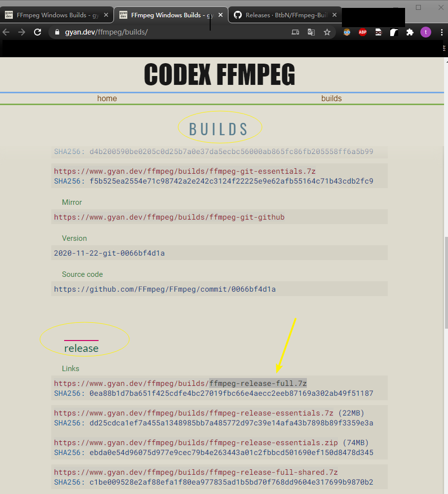Go forward using the browser forward arrow

21,32
